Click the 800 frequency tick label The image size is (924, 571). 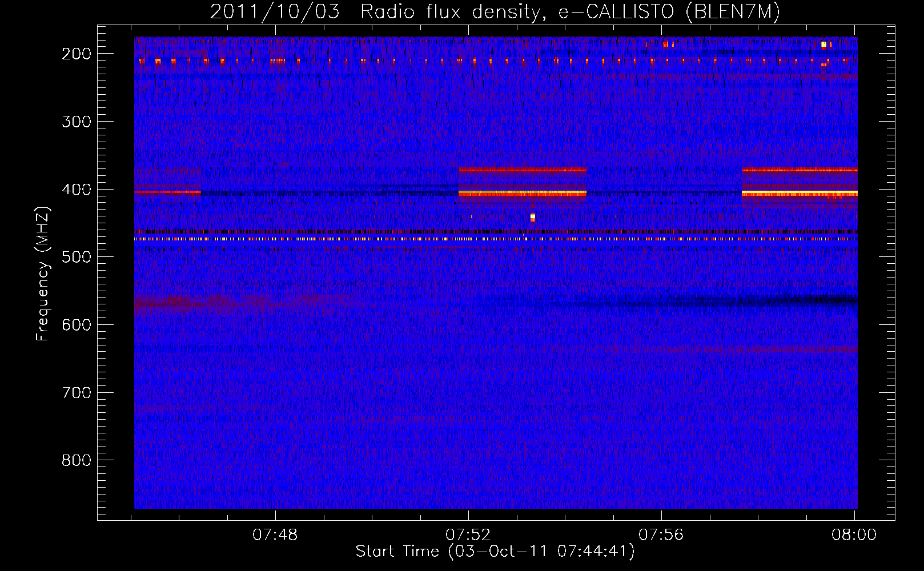[77, 460]
